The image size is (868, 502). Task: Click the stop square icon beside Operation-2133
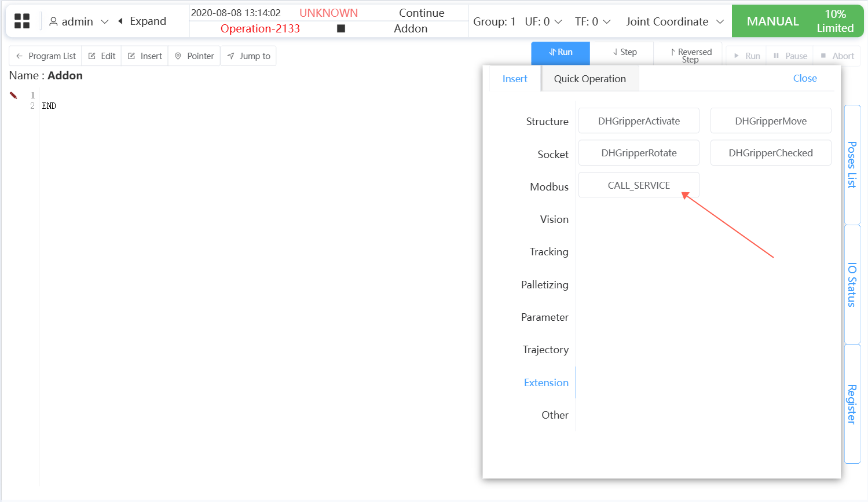(341, 28)
